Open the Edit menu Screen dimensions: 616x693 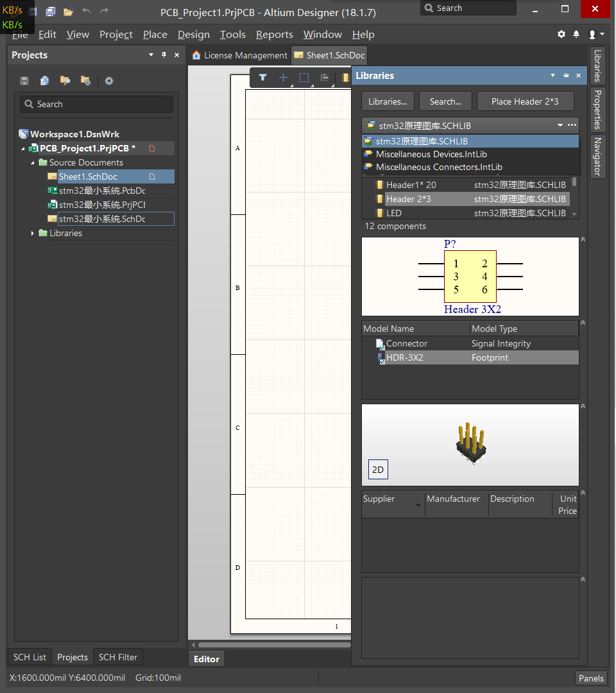[x=47, y=35]
